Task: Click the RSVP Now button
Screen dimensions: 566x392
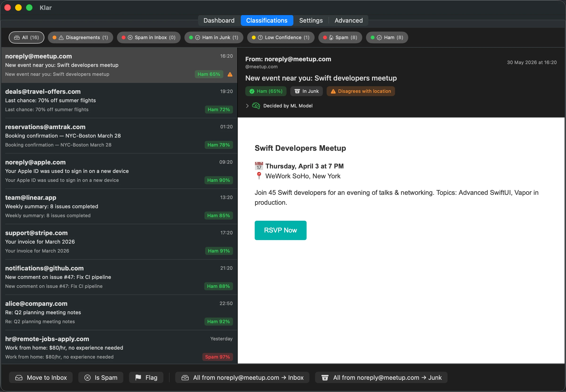Action: 281,230
